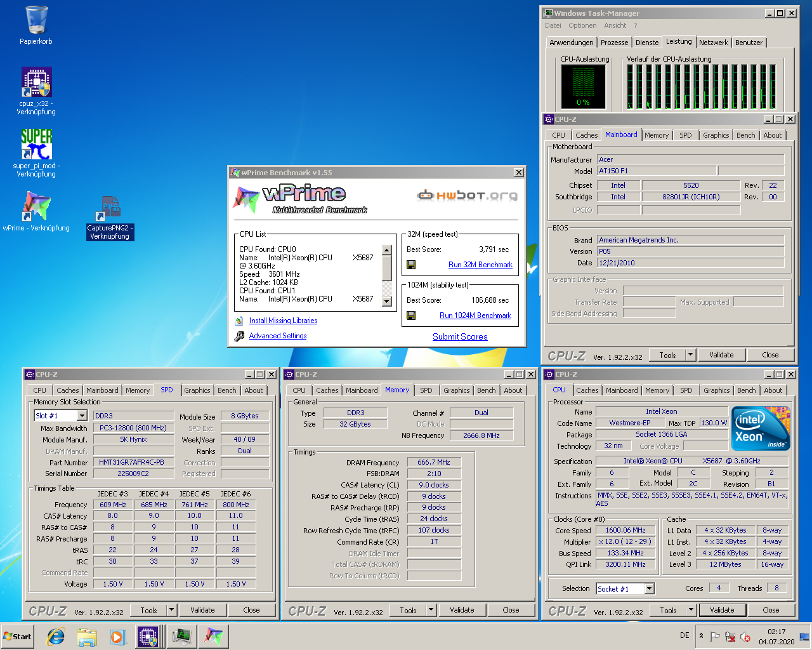Open the Benutzer tab in Task-Manager
The width and height of the screenshot is (812, 650).
click(x=749, y=43)
